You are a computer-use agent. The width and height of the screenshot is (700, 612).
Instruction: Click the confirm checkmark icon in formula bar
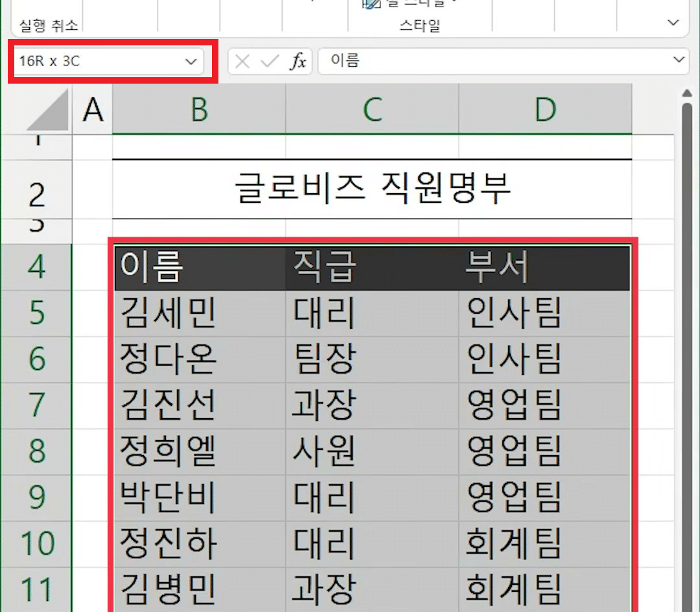click(x=270, y=61)
